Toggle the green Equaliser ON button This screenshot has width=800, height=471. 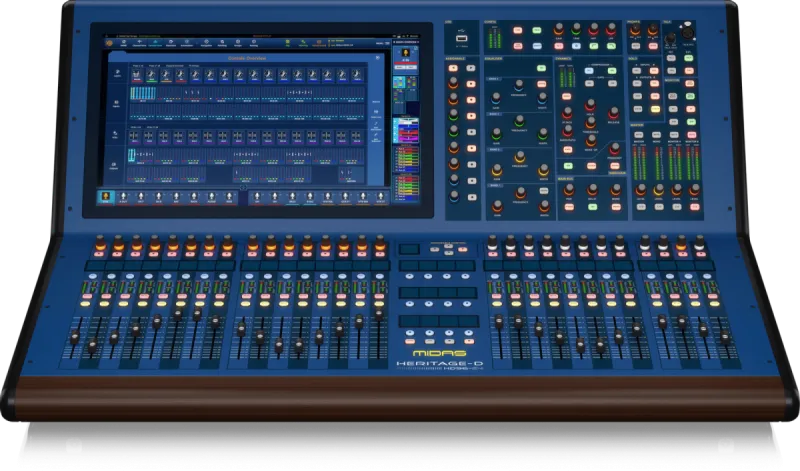coord(541,67)
